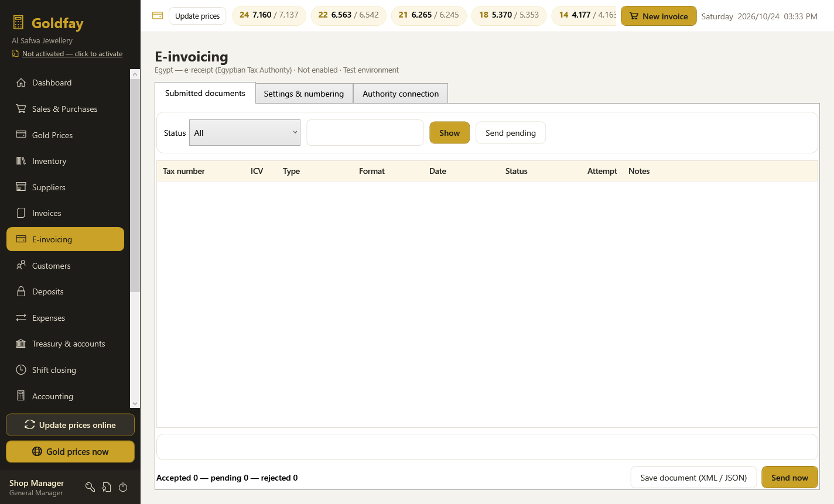The height and width of the screenshot is (504, 834).
Task: Click the license certificate icon in footer
Action: 107,487
